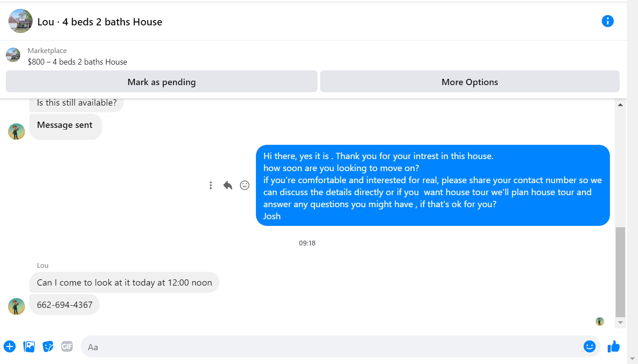
Task: Open the GIF picker
Action: [x=67, y=346]
